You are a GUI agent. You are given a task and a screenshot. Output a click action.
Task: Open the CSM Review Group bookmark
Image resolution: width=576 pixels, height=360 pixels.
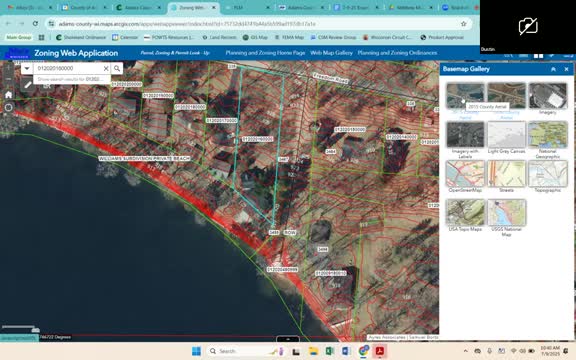tap(333, 37)
